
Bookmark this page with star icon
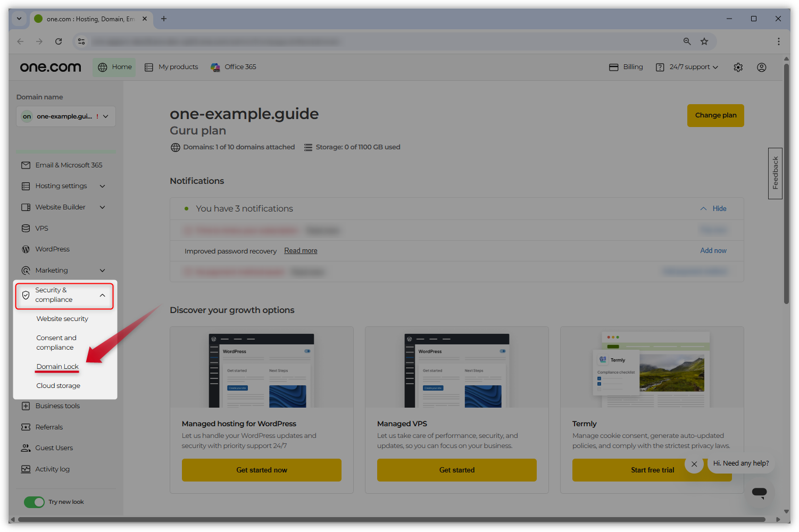click(704, 41)
